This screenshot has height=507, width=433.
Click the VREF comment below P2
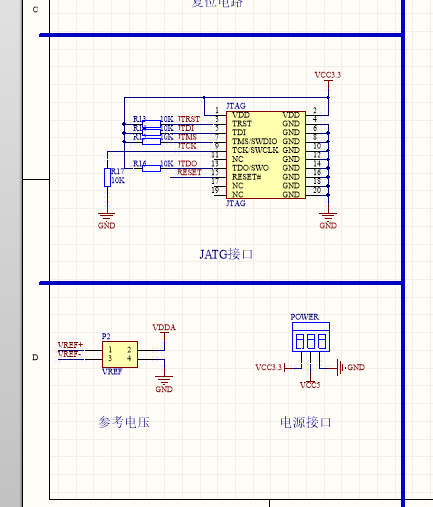112,372
